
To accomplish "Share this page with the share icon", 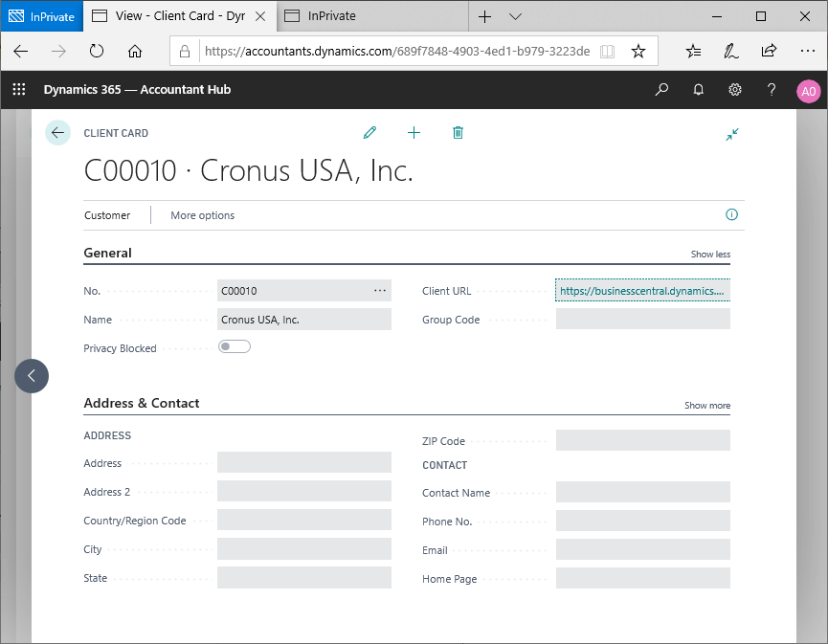I will pyautogui.click(x=769, y=50).
